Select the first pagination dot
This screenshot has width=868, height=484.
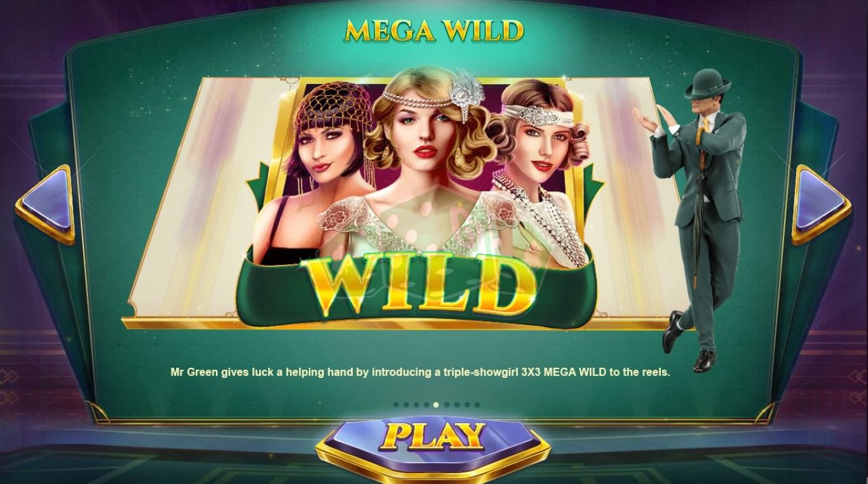[396, 405]
